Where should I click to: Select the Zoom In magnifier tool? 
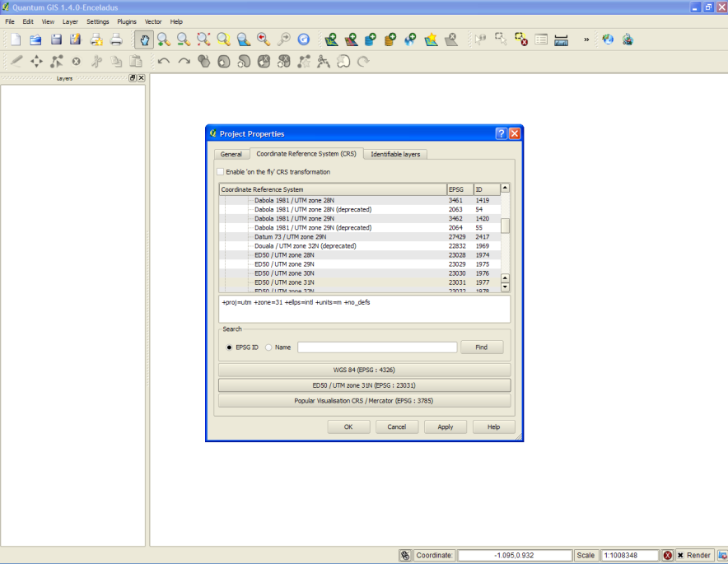[x=163, y=40]
